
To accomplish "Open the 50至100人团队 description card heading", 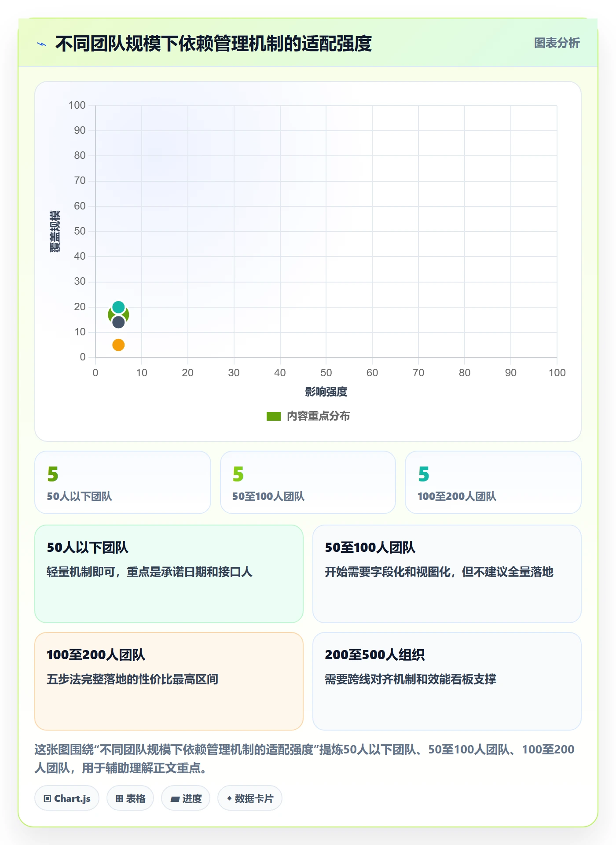I will (x=370, y=547).
